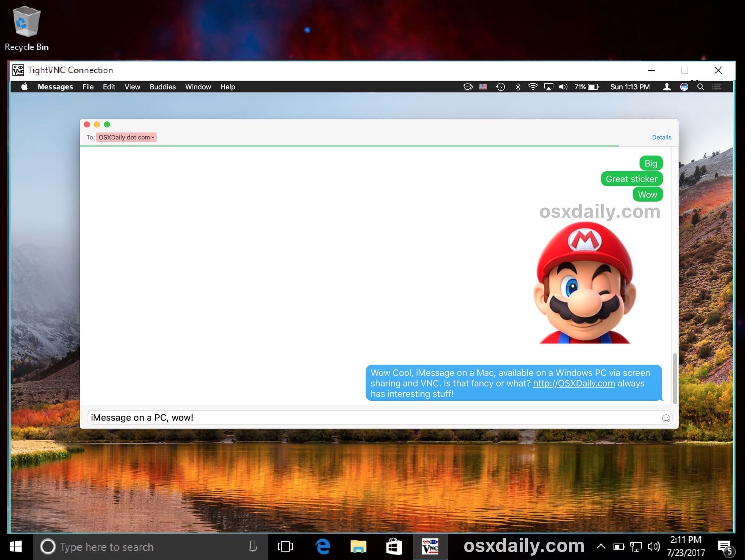Click the Windows volume tray icon
The width and height of the screenshot is (745, 560).
click(x=653, y=547)
